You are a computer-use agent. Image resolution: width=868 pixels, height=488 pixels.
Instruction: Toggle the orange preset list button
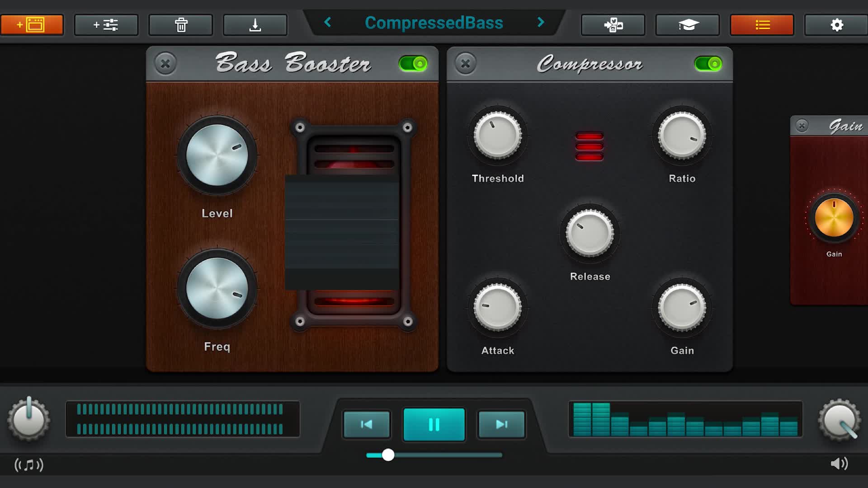pyautogui.click(x=762, y=24)
